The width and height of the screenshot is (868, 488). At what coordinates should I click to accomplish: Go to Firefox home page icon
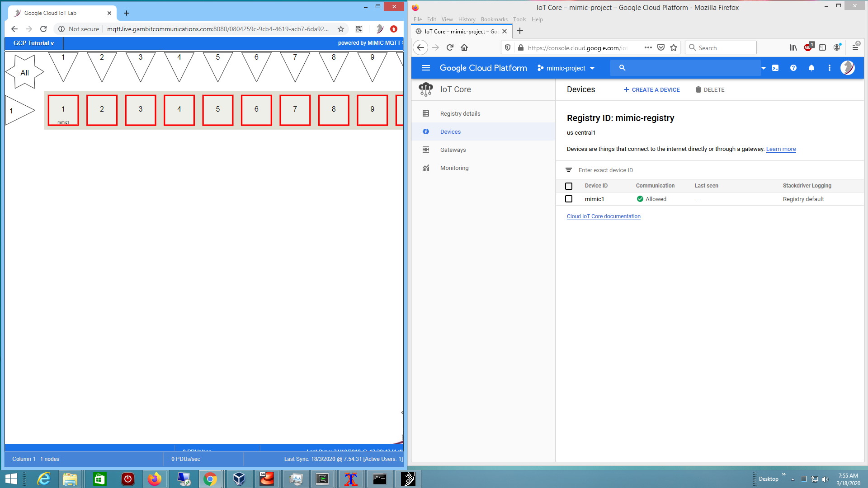pos(464,47)
